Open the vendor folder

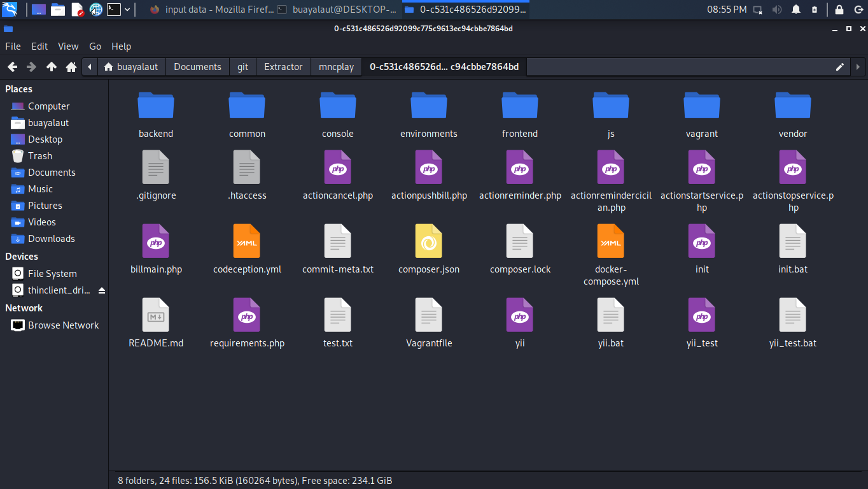pyautogui.click(x=792, y=106)
